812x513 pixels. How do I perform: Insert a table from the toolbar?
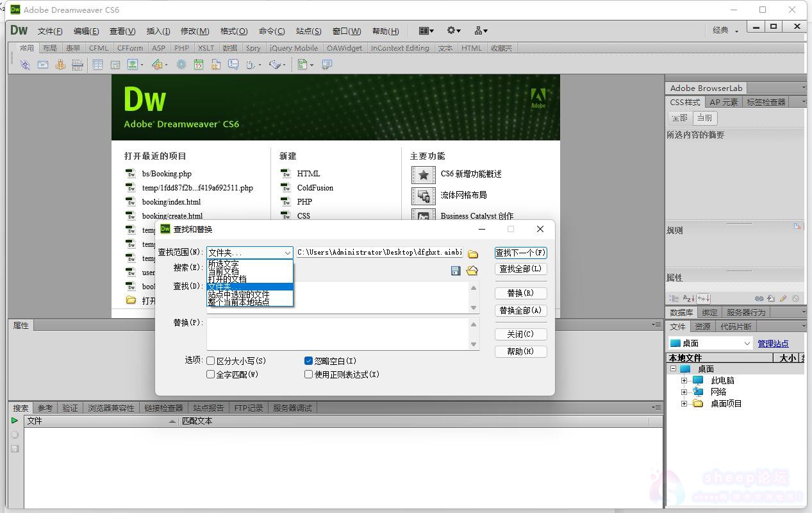point(97,65)
